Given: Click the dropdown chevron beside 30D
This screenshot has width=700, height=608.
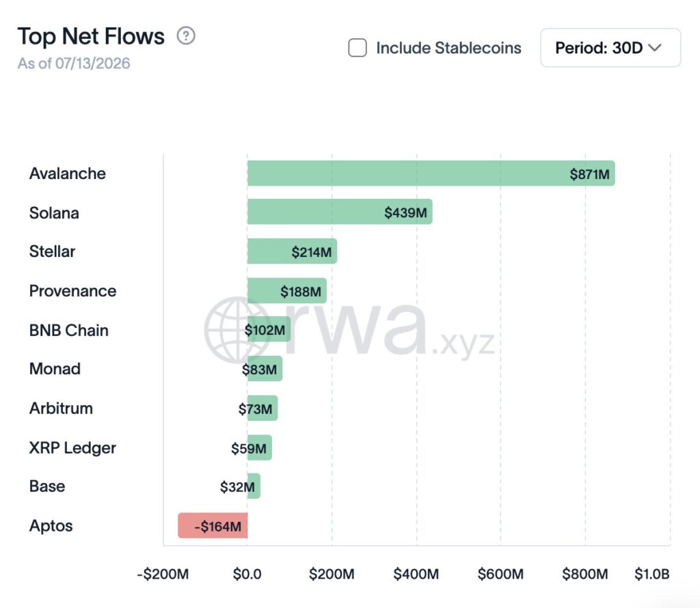Looking at the screenshot, I should [654, 47].
